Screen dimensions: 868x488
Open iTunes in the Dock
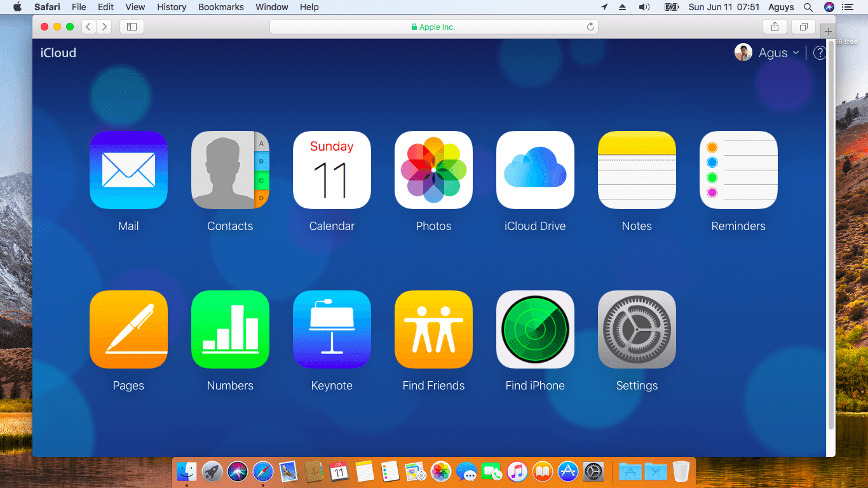[517, 471]
